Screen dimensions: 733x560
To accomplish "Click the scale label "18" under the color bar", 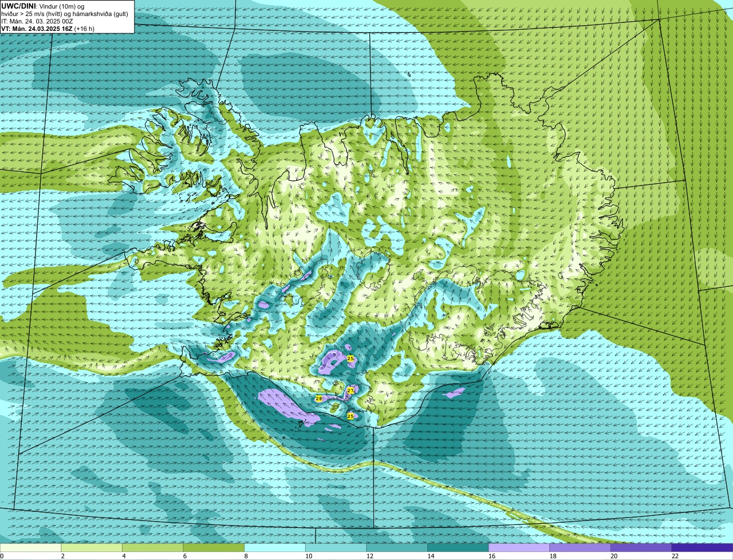I will [553, 556].
